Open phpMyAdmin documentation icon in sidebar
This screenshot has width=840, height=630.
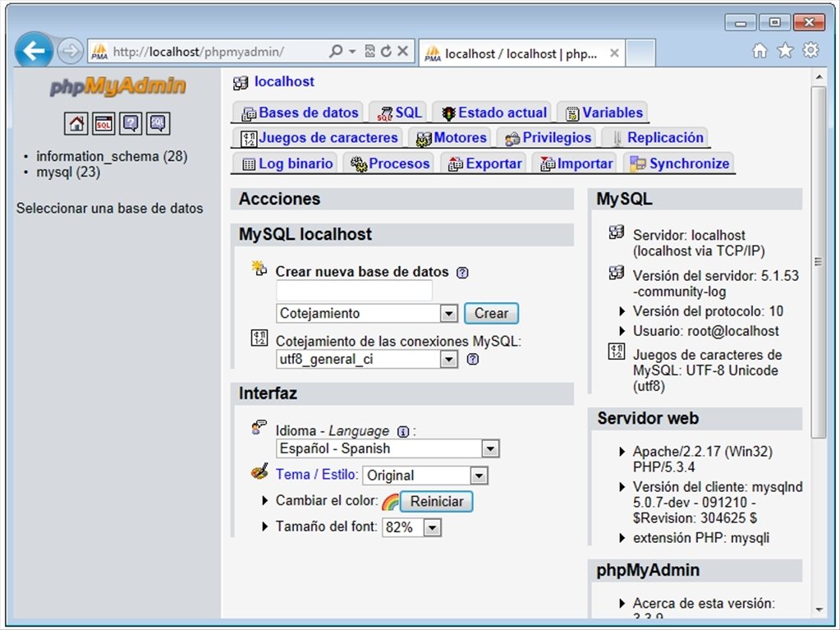tap(131, 124)
